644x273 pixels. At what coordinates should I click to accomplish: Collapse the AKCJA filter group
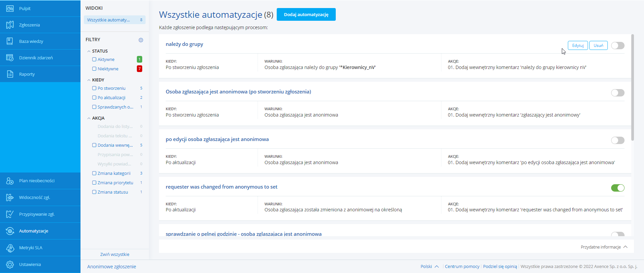pos(89,118)
